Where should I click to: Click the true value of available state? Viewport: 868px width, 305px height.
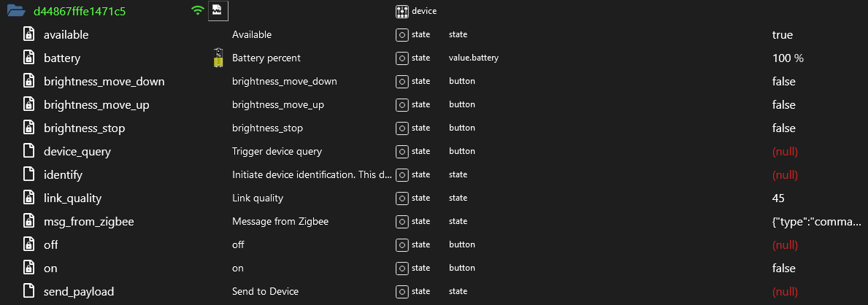point(782,35)
